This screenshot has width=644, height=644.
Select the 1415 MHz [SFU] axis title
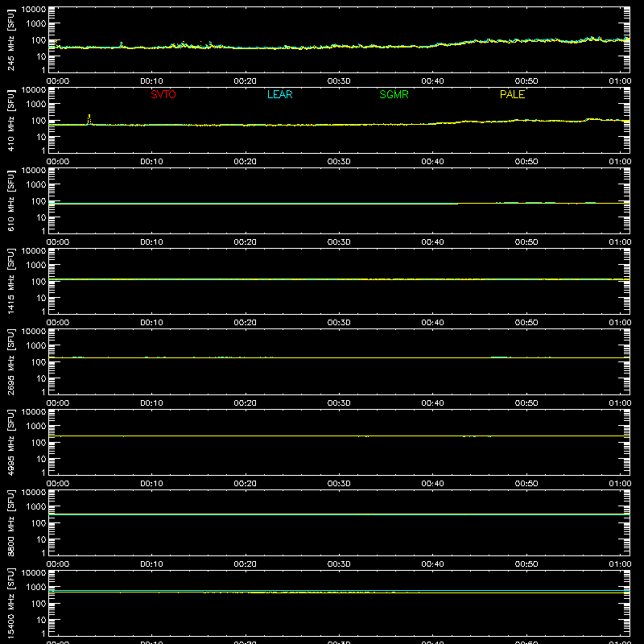[x=10, y=281]
